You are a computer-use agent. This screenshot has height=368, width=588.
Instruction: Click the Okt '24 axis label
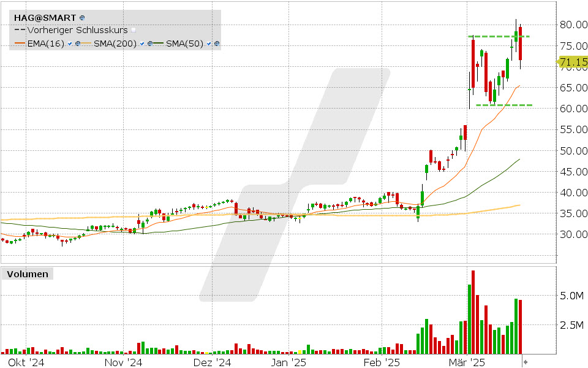click(x=26, y=362)
